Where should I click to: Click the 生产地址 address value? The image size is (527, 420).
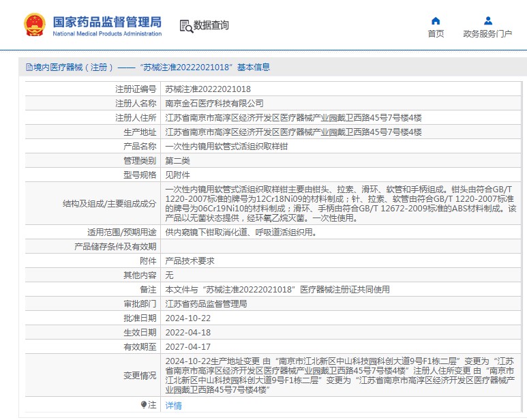(293, 132)
